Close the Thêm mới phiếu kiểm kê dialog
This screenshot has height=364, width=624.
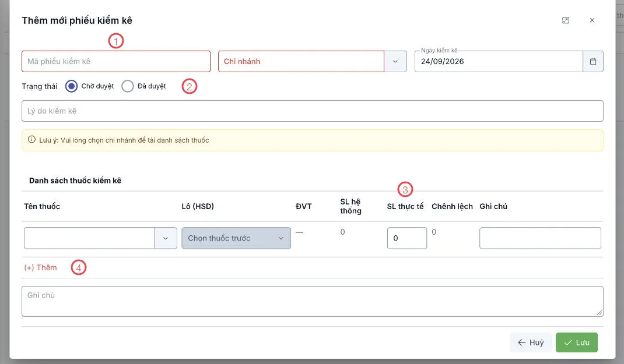click(x=592, y=20)
